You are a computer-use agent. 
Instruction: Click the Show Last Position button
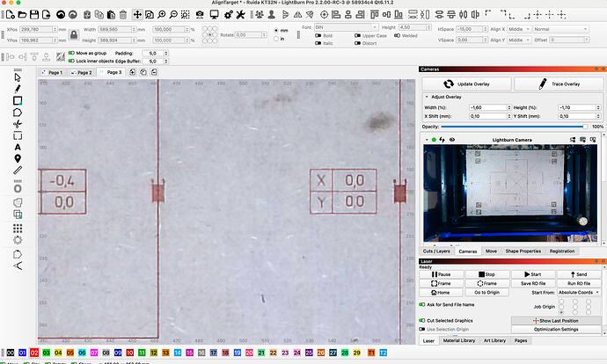(556, 321)
